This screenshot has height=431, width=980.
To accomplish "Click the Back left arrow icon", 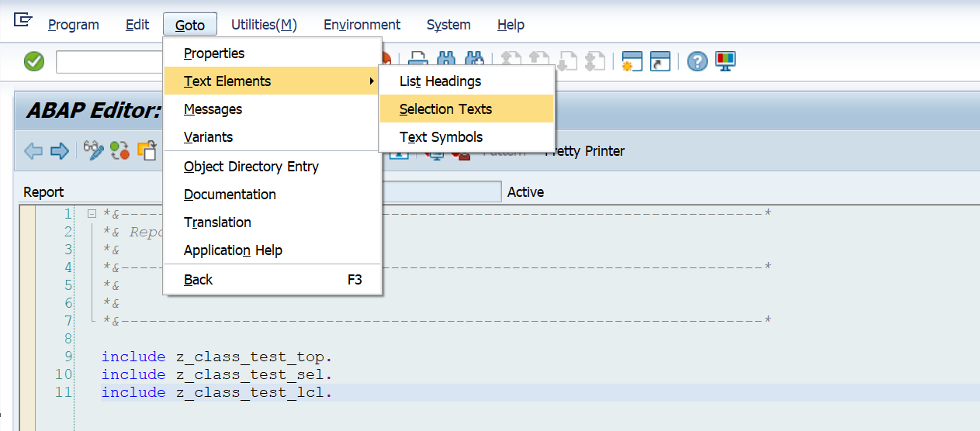I will pyautogui.click(x=33, y=150).
